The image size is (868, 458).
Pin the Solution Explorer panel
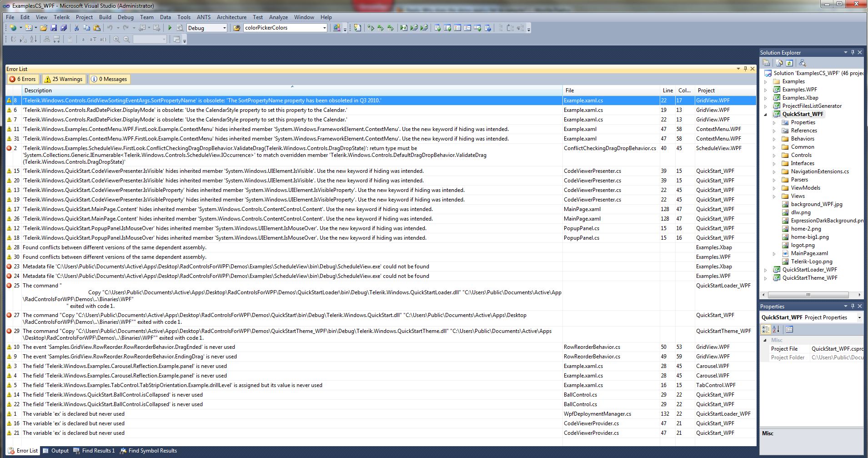tap(853, 52)
